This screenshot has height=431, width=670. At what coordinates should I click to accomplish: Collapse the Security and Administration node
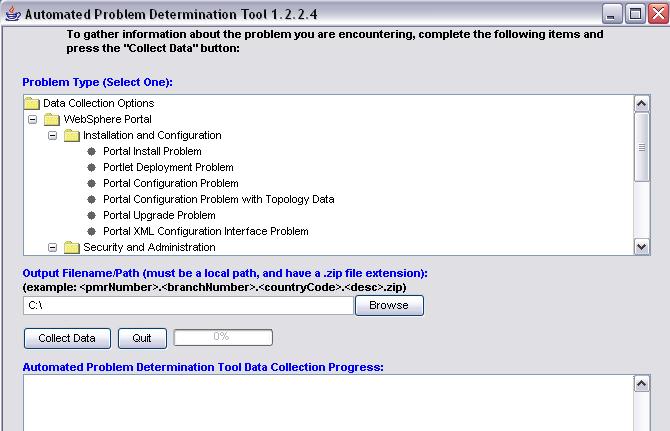click(x=53, y=247)
